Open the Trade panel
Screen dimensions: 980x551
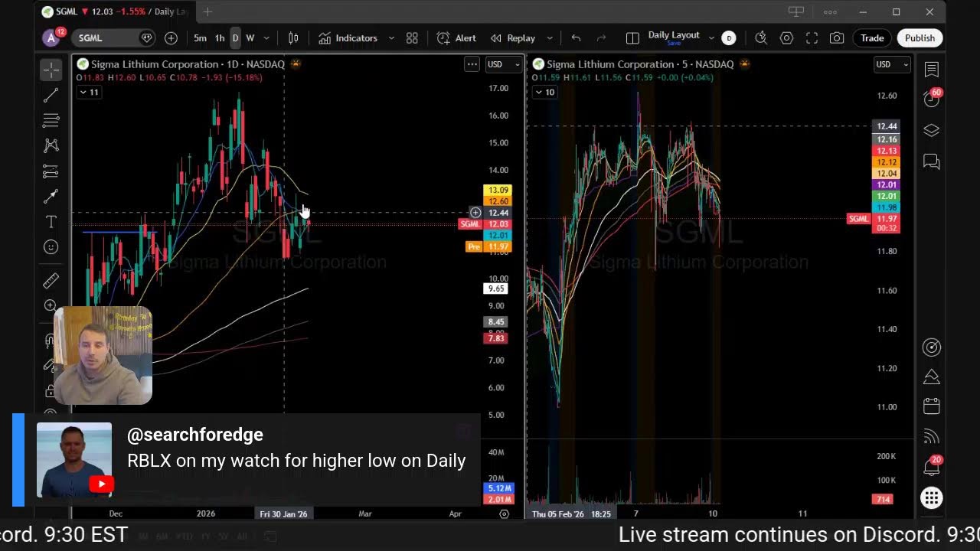pos(872,38)
